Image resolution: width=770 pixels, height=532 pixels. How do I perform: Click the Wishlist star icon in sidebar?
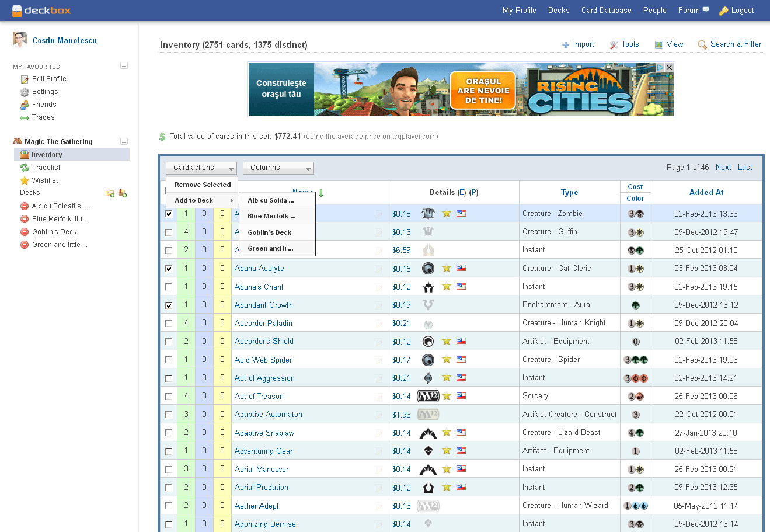[25, 180]
